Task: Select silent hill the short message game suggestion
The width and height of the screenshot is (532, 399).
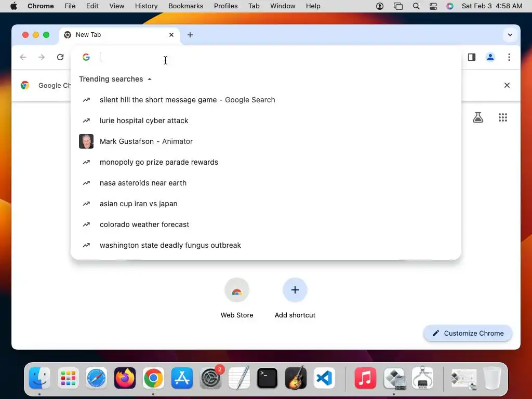Action: point(265,100)
